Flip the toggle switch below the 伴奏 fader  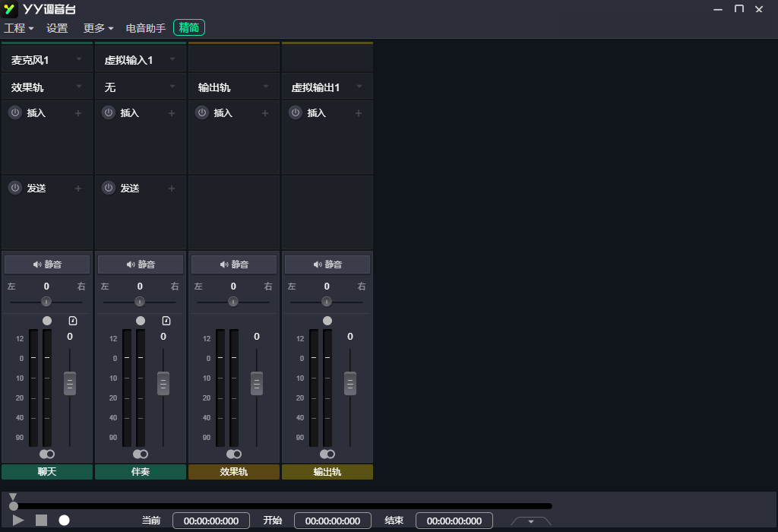(140, 454)
